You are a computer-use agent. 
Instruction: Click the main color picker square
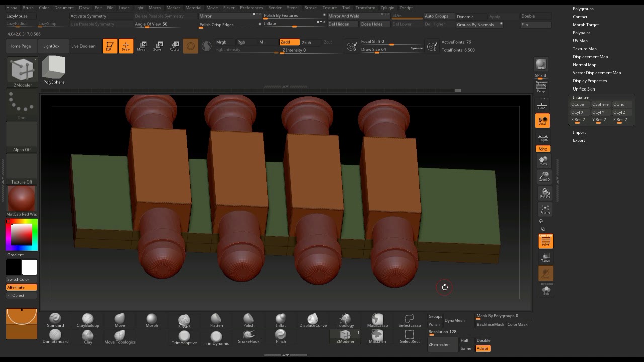(x=22, y=235)
